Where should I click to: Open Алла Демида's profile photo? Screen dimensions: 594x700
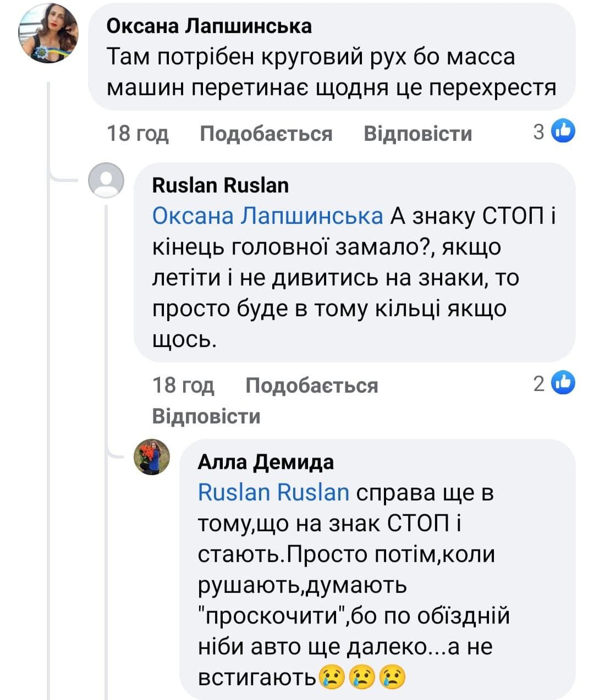pyautogui.click(x=152, y=457)
